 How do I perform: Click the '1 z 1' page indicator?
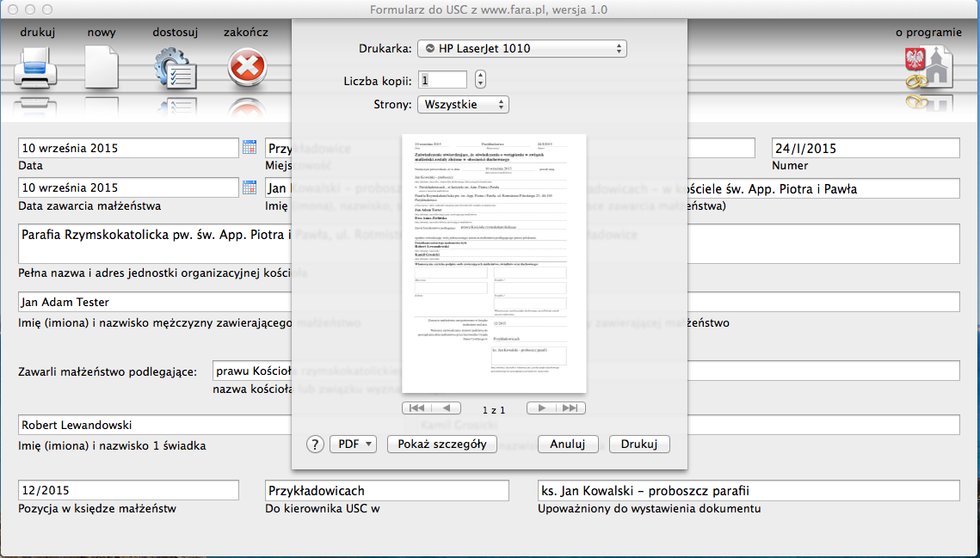pyautogui.click(x=494, y=410)
